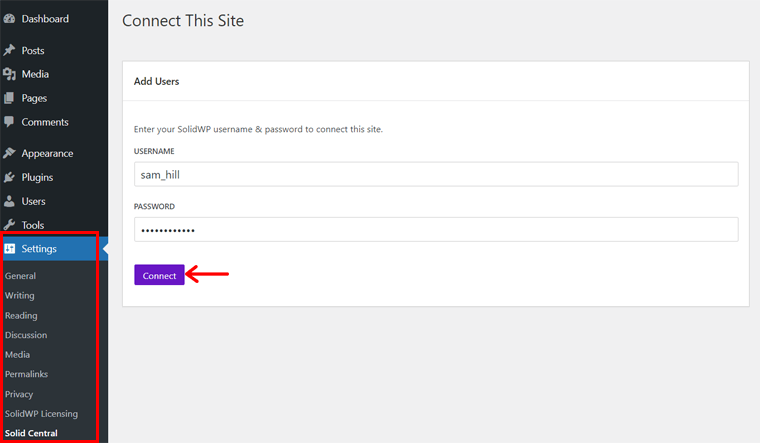Image resolution: width=760 pixels, height=443 pixels.
Task: Open the Pages menu
Action: click(x=34, y=98)
